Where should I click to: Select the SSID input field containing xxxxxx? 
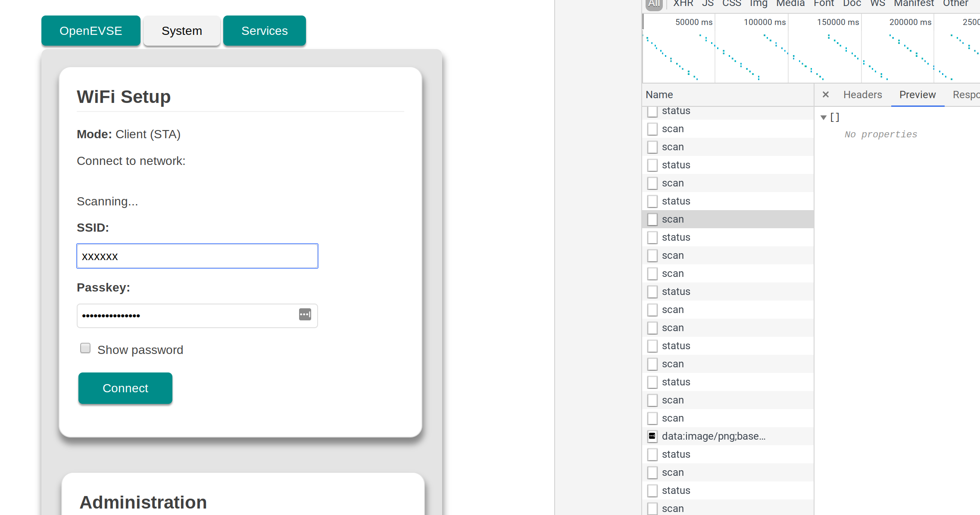(197, 256)
